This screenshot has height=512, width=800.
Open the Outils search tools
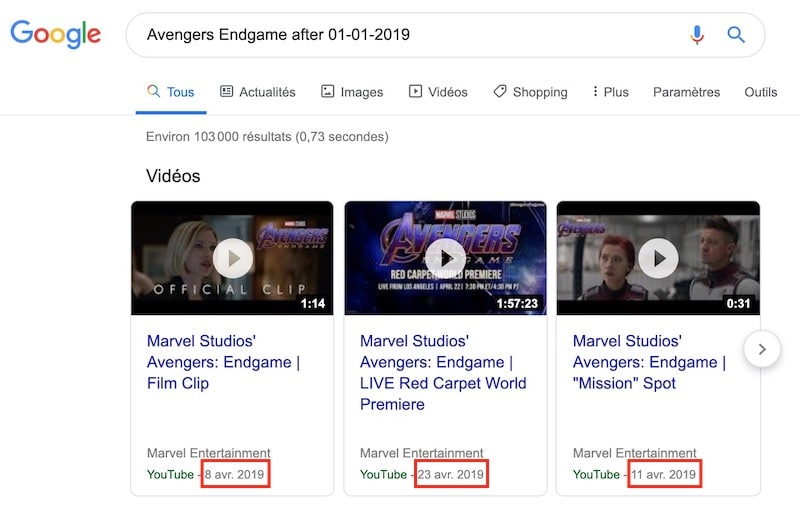760,92
